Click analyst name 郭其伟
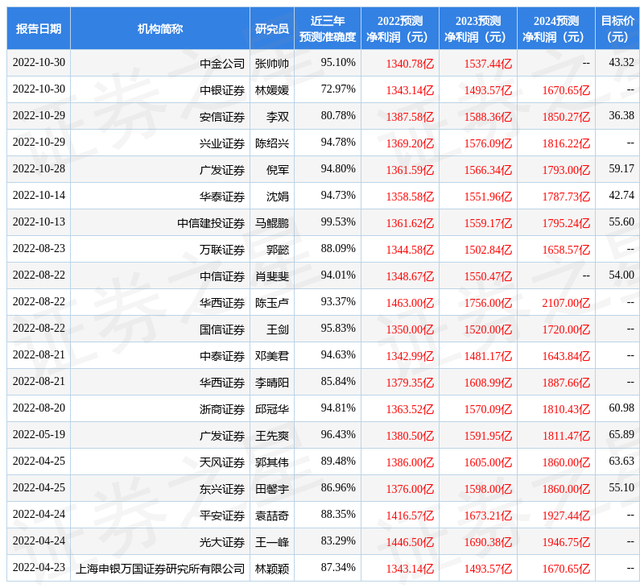 point(272,462)
